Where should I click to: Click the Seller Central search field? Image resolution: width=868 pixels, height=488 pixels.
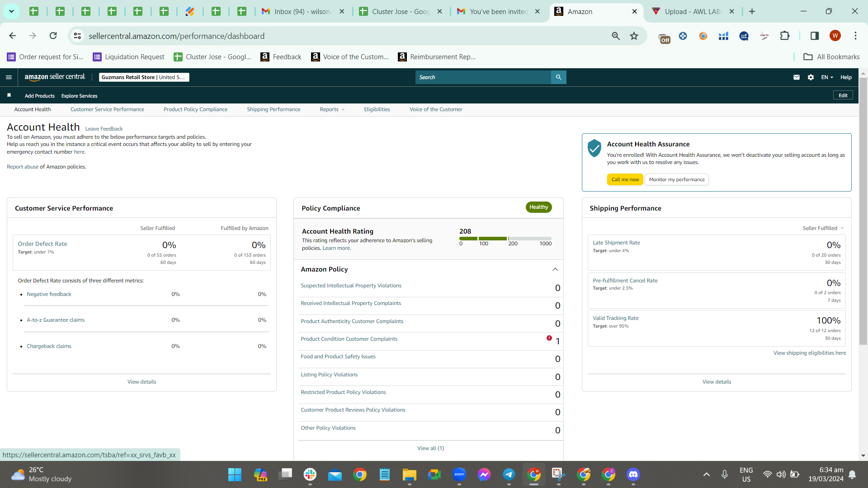pyautogui.click(x=483, y=77)
